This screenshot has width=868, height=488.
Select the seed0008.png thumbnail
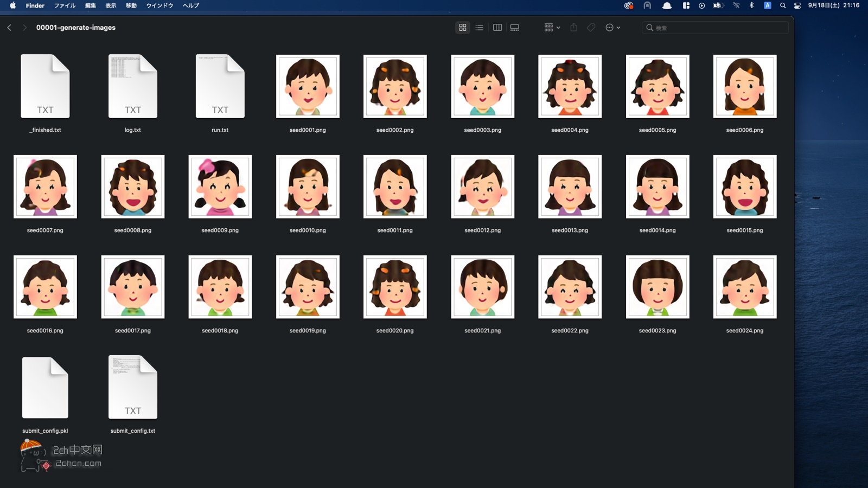point(133,187)
